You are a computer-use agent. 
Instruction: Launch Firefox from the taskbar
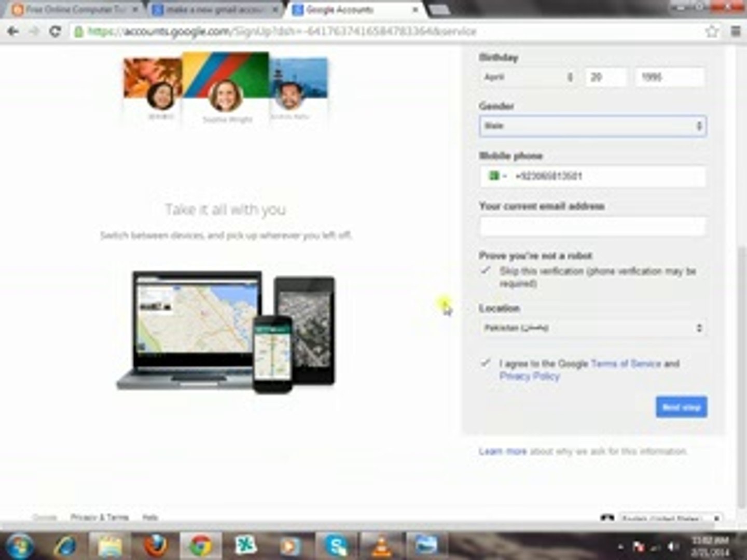click(x=155, y=545)
